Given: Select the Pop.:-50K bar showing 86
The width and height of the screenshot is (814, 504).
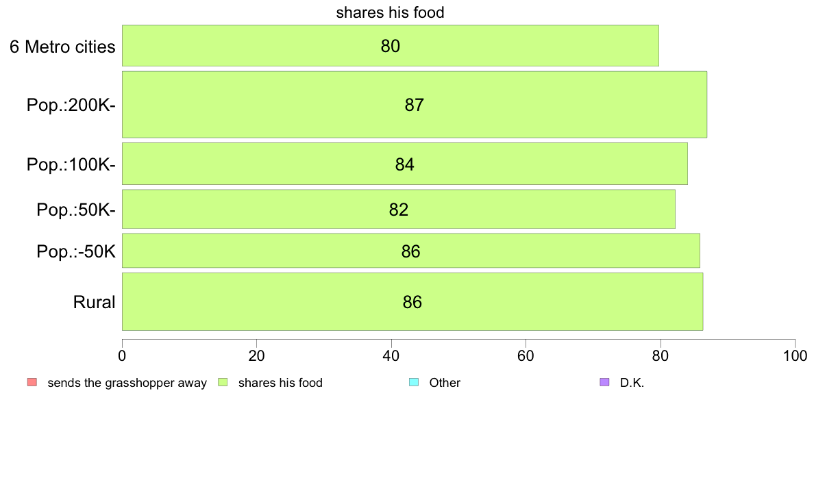Looking at the screenshot, I should [410, 251].
